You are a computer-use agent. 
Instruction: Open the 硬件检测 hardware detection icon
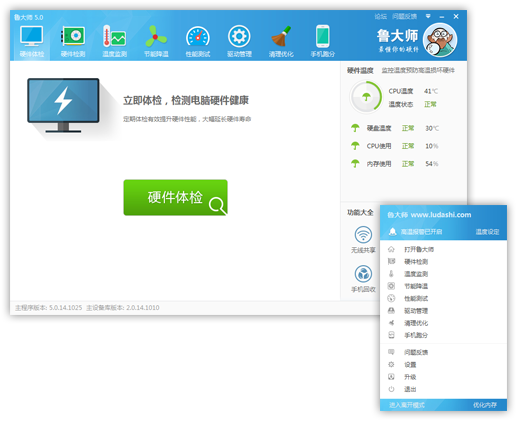pyautogui.click(x=73, y=36)
